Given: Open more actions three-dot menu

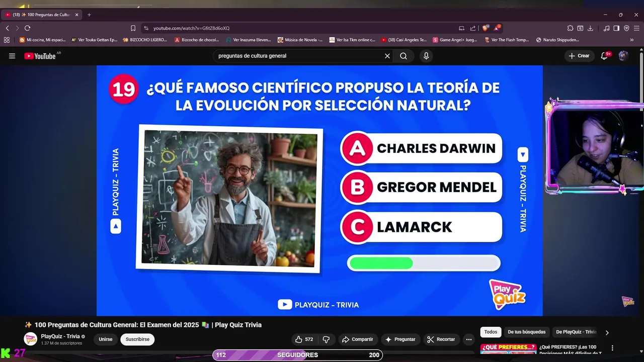Looking at the screenshot, I should point(469,339).
